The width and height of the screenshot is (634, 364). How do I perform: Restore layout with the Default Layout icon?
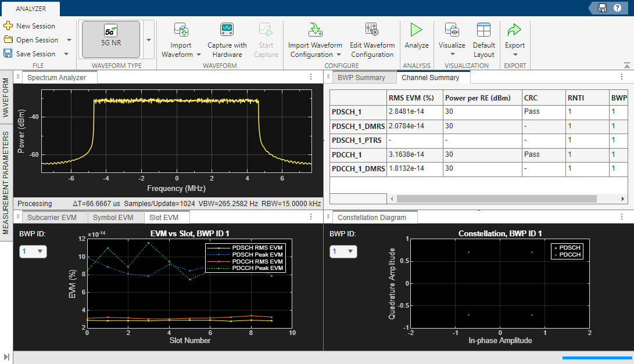(x=483, y=30)
